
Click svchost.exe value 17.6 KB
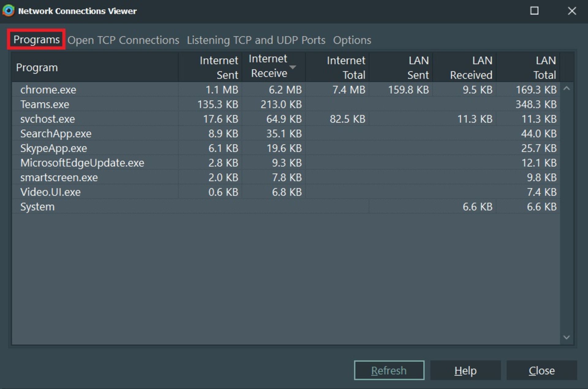[x=221, y=119]
